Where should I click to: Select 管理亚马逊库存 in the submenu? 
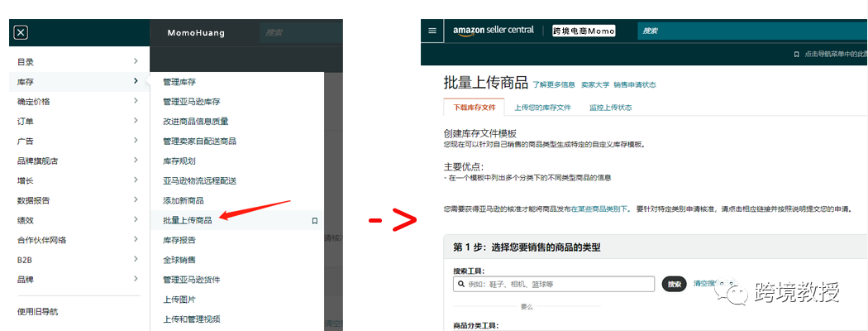pos(192,102)
